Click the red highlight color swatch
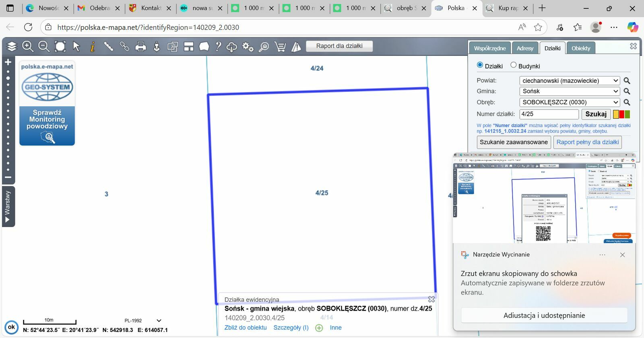 [x=621, y=114]
